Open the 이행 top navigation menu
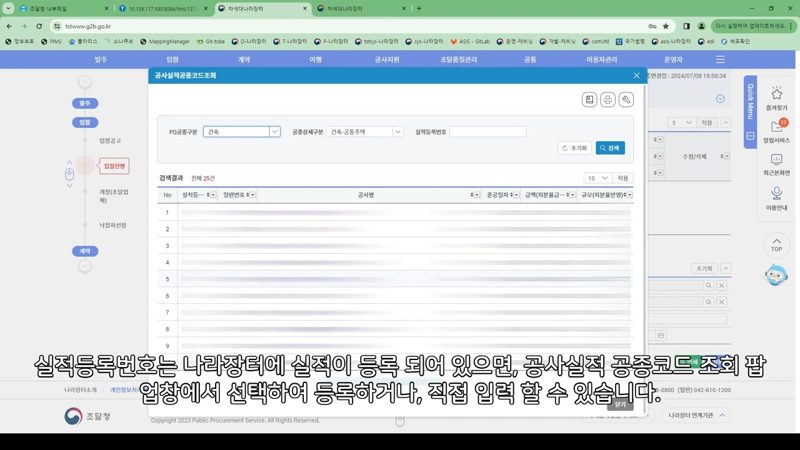This screenshot has width=800, height=450. point(315,60)
